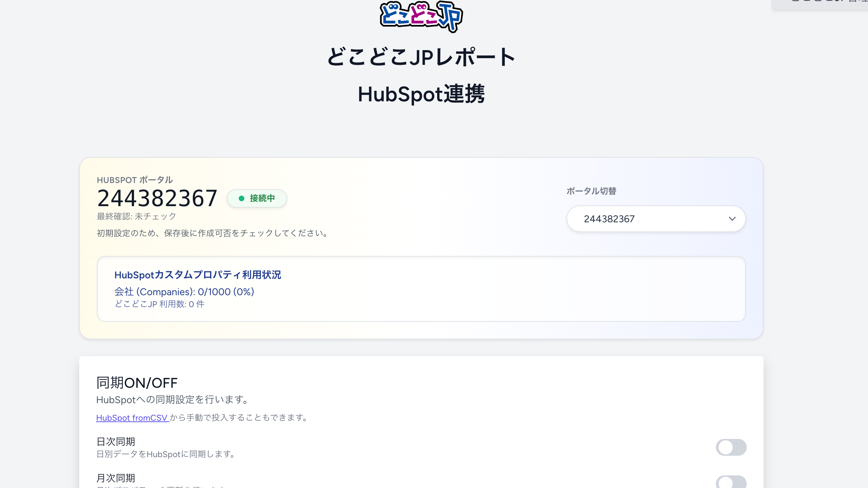
Task: Click HubSpotカスタムプロパティ利用状況 heading
Action: click(x=198, y=275)
